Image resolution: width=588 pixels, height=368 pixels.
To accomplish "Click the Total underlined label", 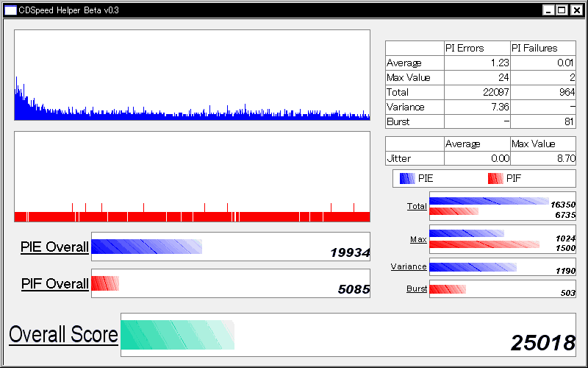I will pos(417,206).
